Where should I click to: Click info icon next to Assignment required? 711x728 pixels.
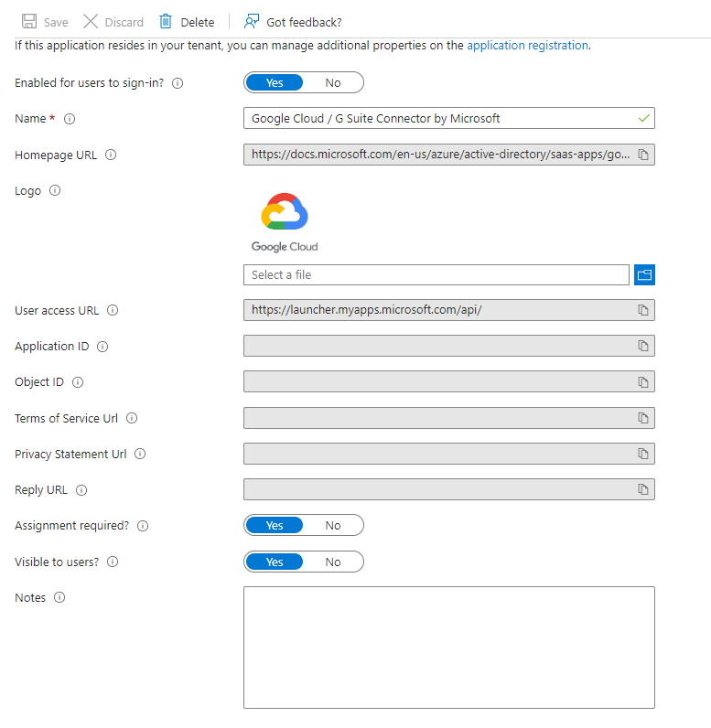142,526
